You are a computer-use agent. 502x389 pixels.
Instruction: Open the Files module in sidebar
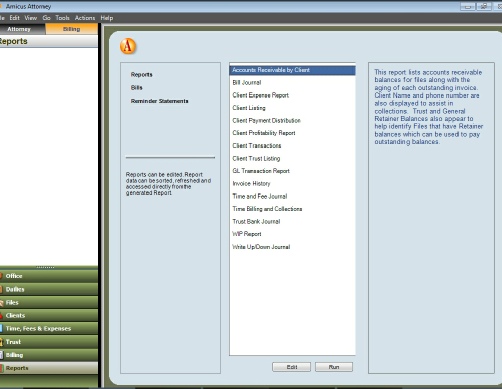coord(49,302)
